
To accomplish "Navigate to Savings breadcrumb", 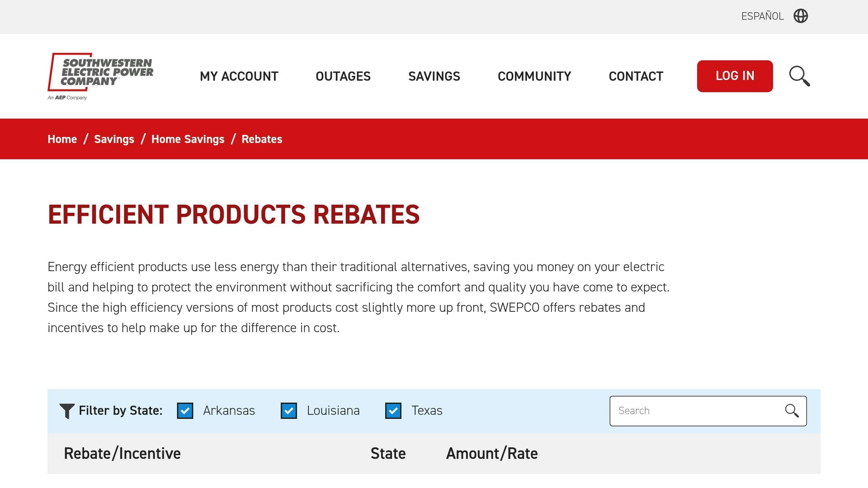I will coord(114,139).
